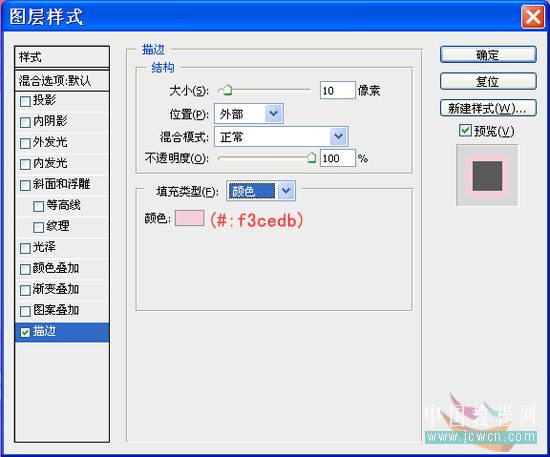
Task: Select the 纹理 entry label
Action: tap(58, 226)
